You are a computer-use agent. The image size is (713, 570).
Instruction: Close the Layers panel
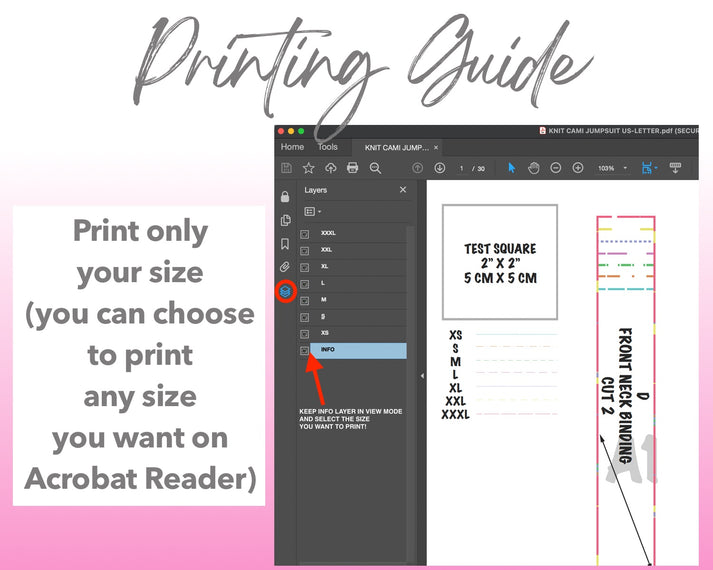(403, 190)
